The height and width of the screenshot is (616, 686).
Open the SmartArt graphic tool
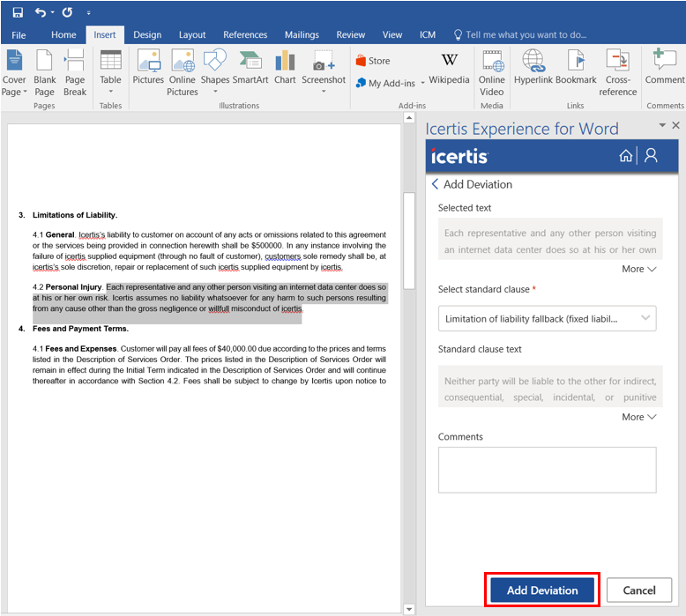coord(250,68)
